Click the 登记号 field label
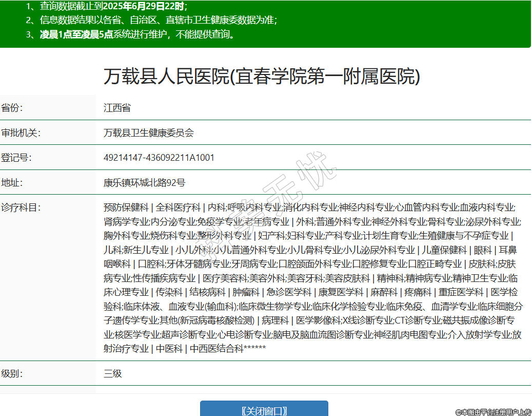 point(16,158)
